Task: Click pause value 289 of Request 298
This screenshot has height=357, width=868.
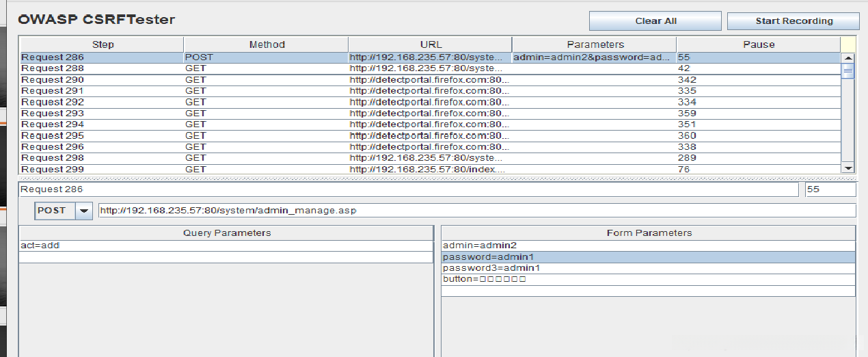Action: click(x=758, y=158)
